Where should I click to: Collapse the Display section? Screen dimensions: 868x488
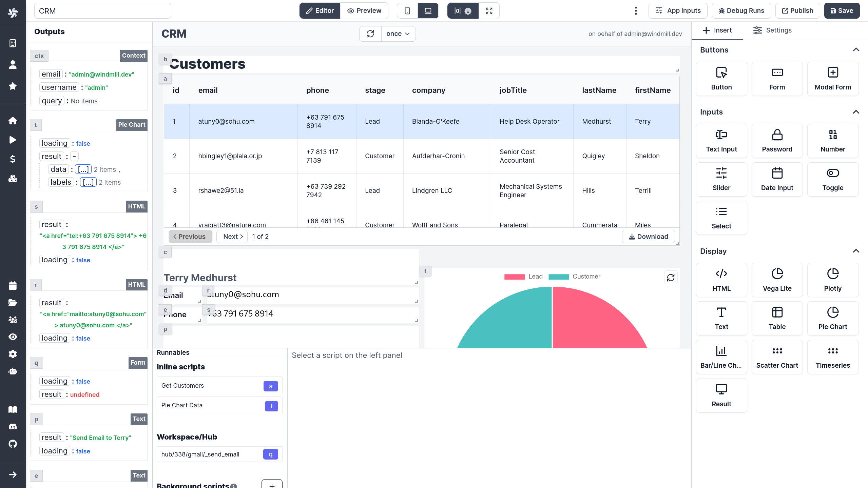point(855,251)
